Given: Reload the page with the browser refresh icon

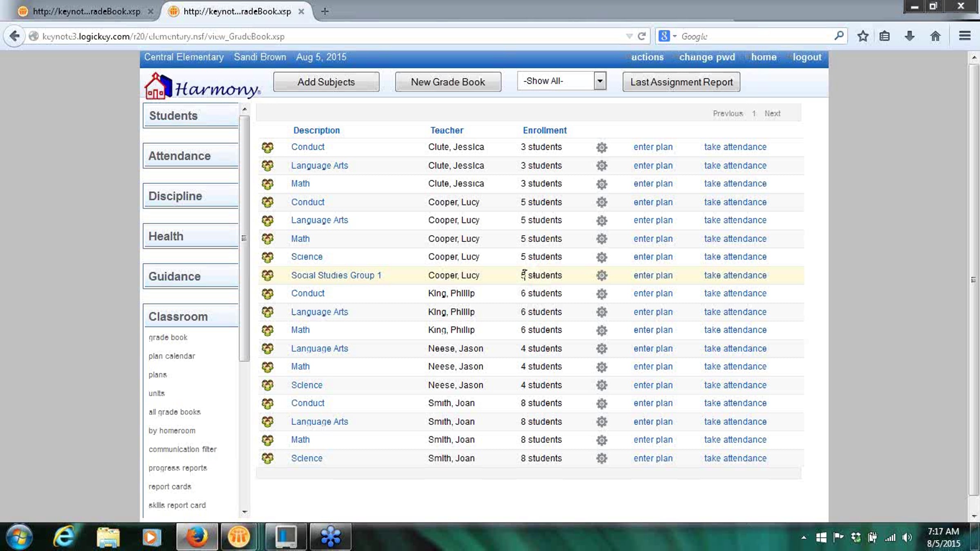Looking at the screenshot, I should tap(641, 36).
